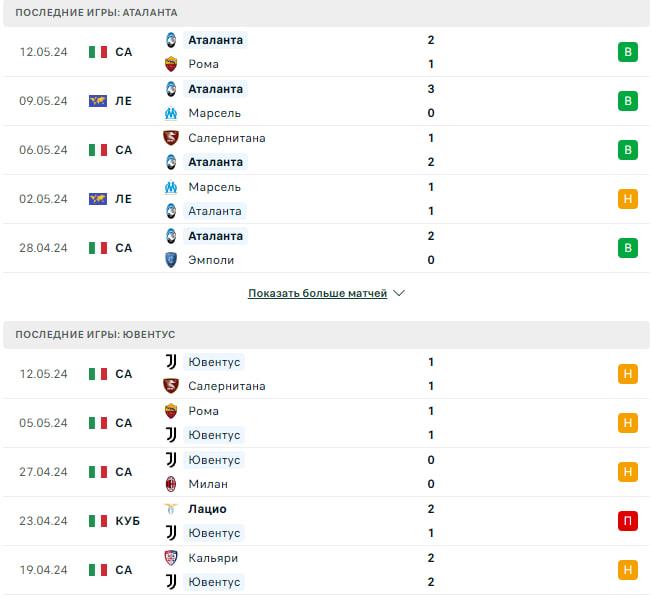Click the Italy flag icon beside КУБ

[x=98, y=521]
